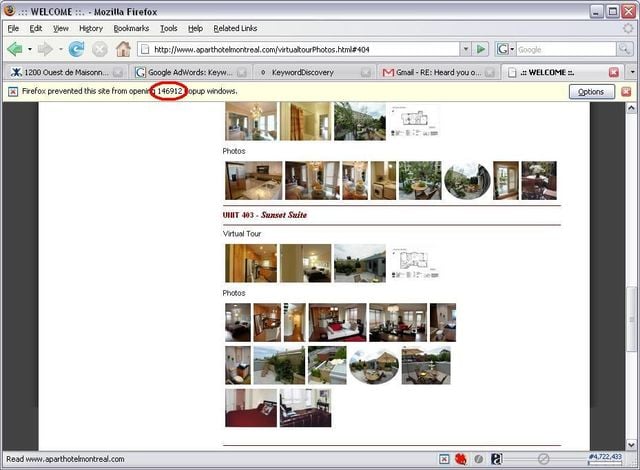
Task: Open the list all tabs dropdown
Action: pyautogui.click(x=631, y=72)
